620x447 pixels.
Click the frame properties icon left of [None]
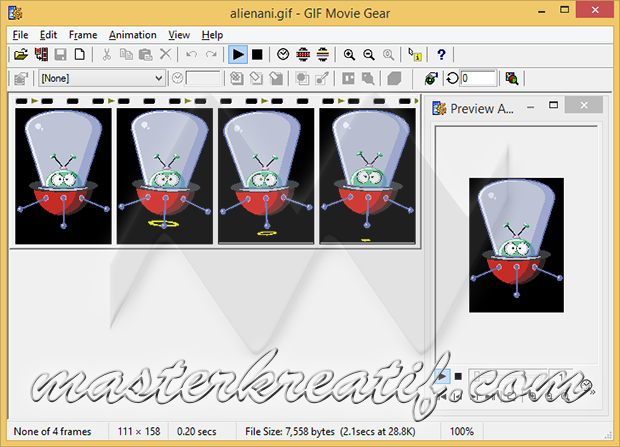(21, 78)
